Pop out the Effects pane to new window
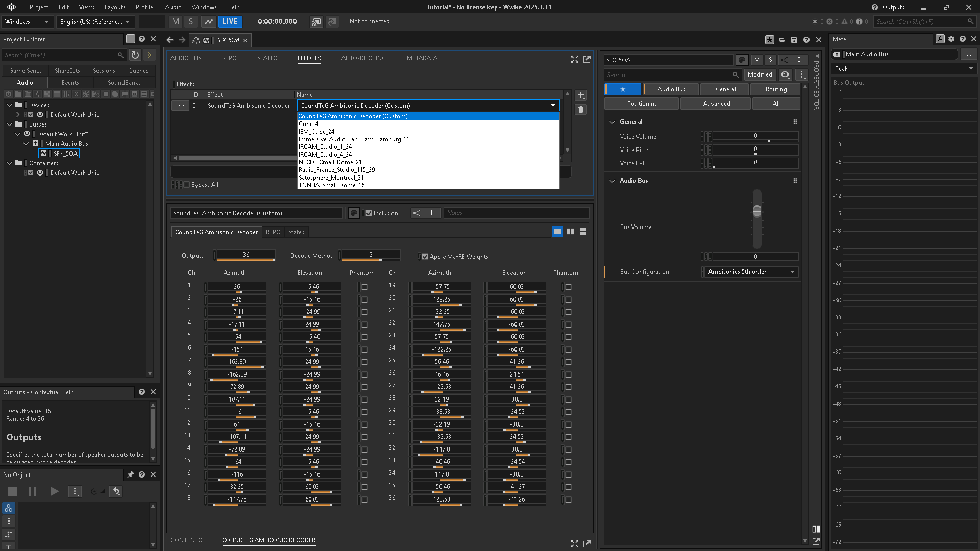980x551 pixels. pyautogui.click(x=587, y=59)
